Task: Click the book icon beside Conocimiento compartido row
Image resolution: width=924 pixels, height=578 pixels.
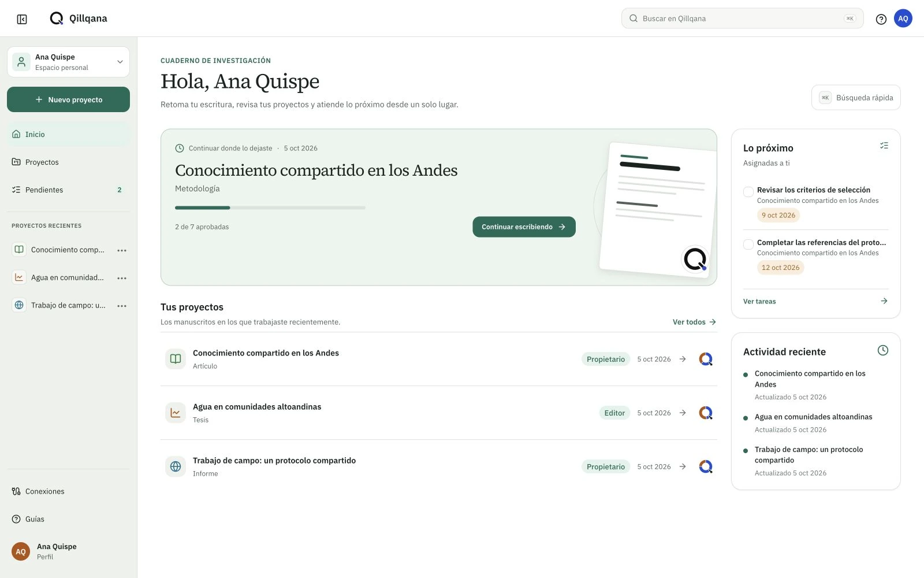Action: click(176, 359)
